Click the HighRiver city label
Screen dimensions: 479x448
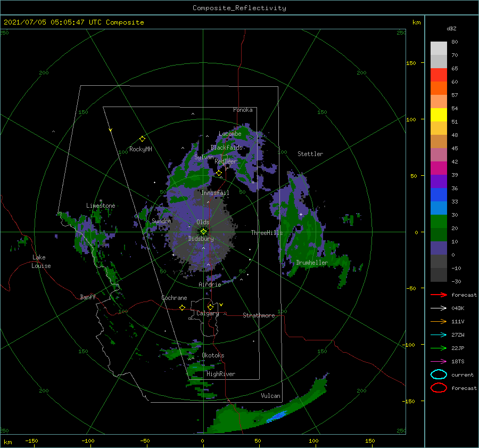tap(221, 374)
